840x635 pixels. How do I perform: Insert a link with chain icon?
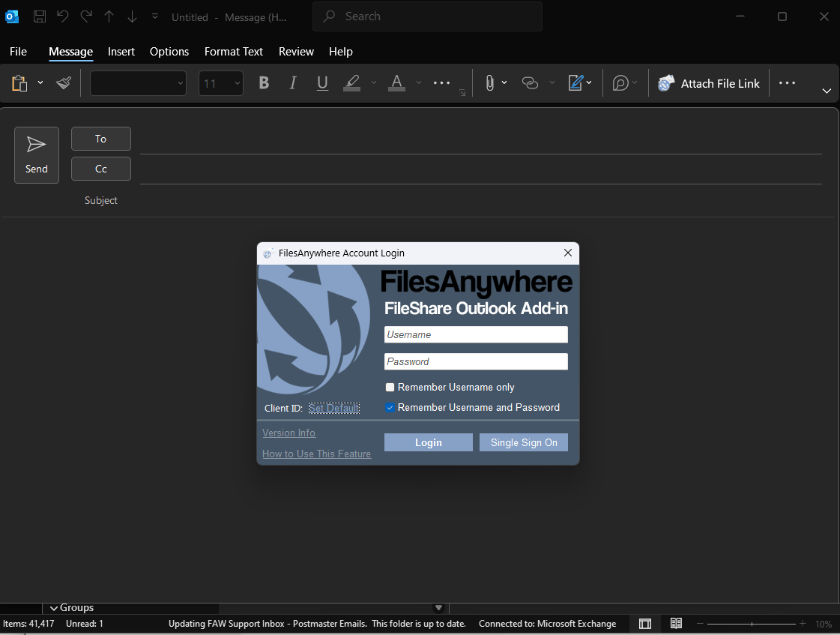(530, 83)
